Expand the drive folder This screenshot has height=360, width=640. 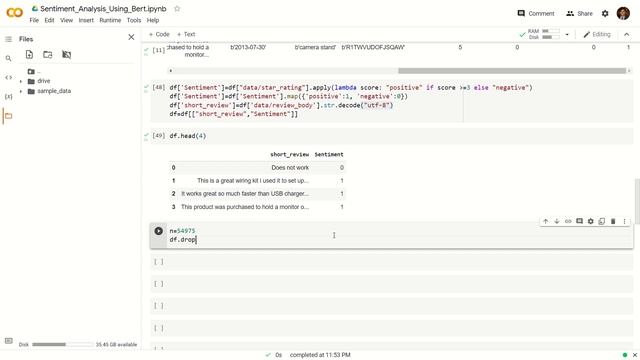point(21,81)
